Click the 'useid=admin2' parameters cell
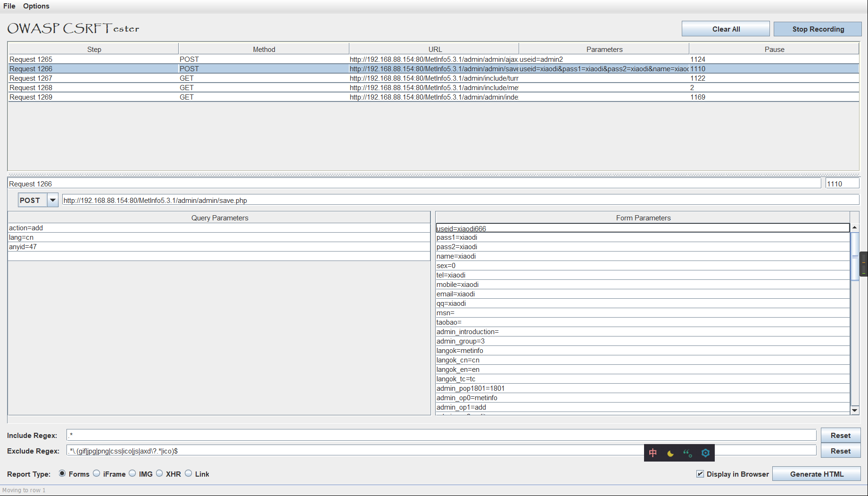Image resolution: width=868 pixels, height=496 pixels. tap(604, 59)
